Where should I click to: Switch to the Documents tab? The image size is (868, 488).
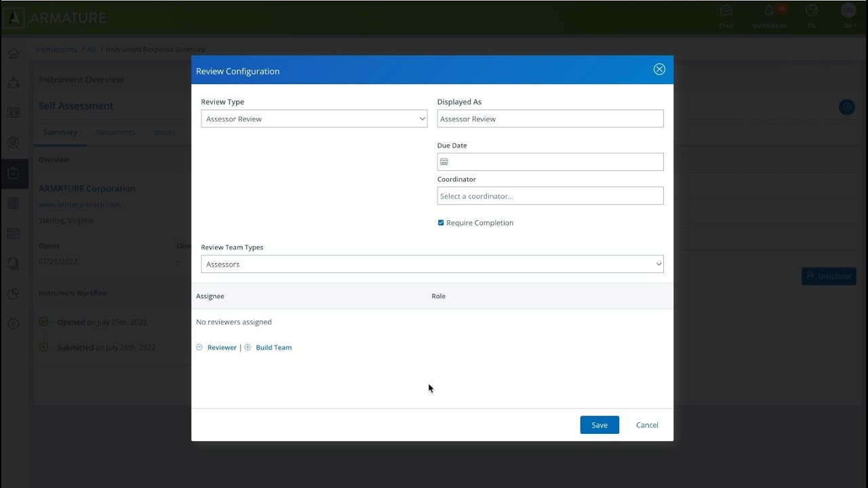pyautogui.click(x=116, y=132)
